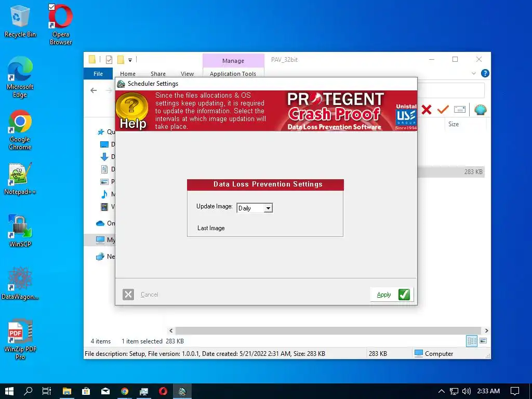532x399 pixels.
Task: Click the Size column header
Action: tap(453, 124)
